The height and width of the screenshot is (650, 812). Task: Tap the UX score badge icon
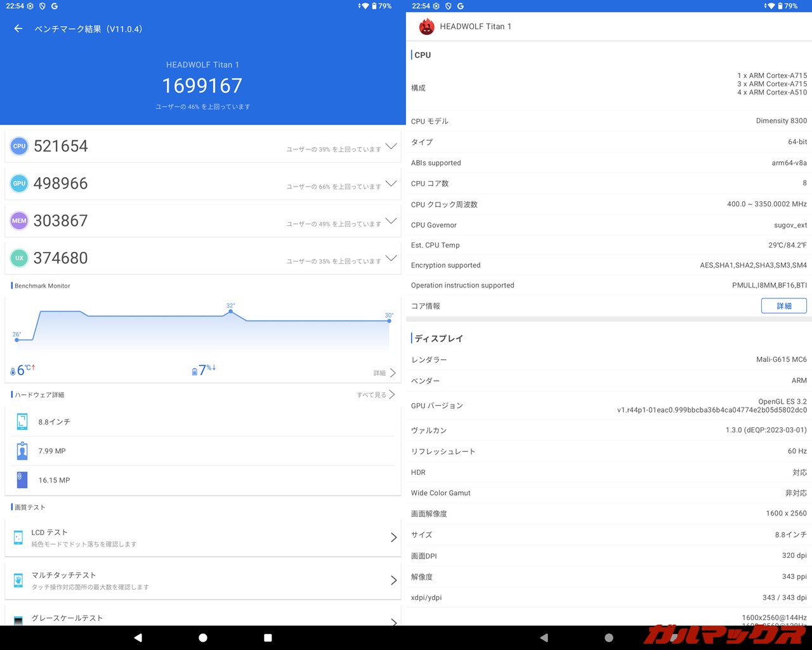[x=19, y=258]
